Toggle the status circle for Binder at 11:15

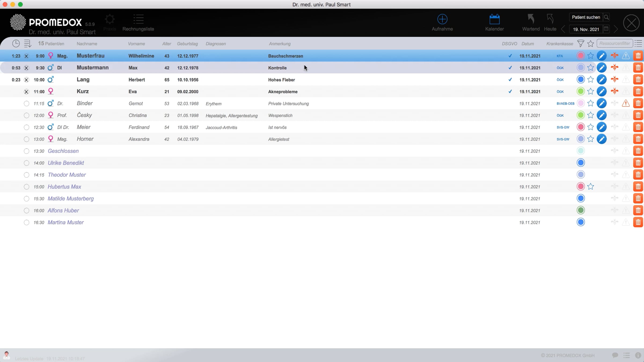[26, 104]
